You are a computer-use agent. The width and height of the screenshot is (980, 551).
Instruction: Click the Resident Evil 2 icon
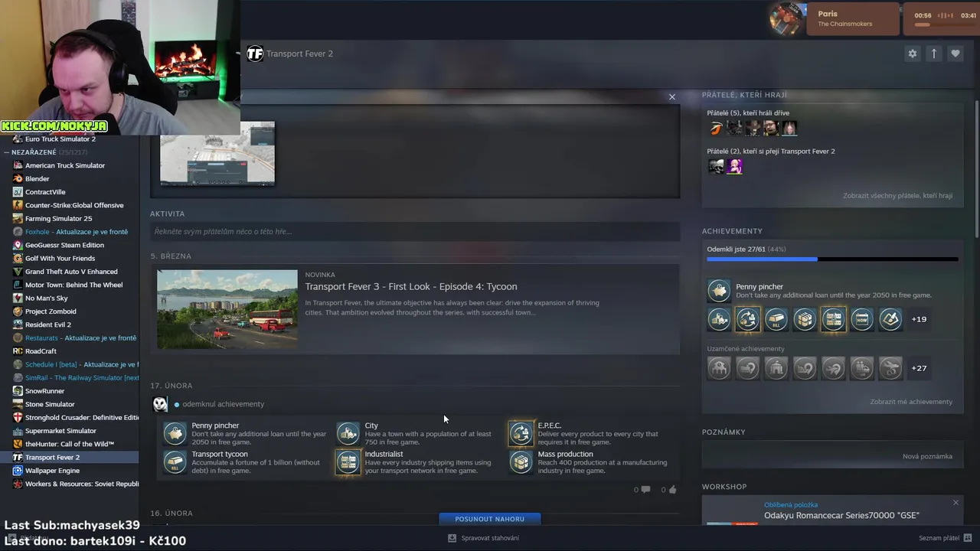coord(18,324)
